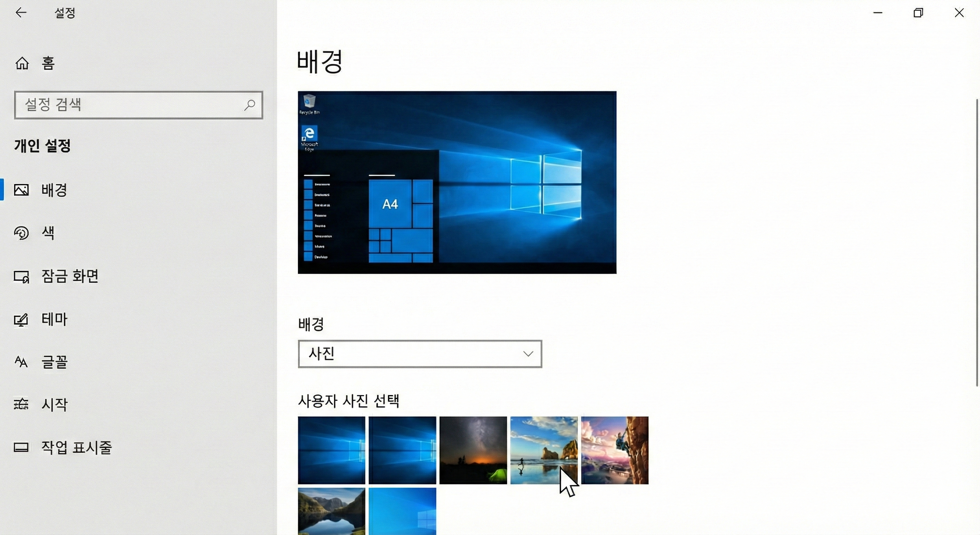Pick the rock climber wallpaper thumbnail
980x535 pixels.
tap(614, 450)
